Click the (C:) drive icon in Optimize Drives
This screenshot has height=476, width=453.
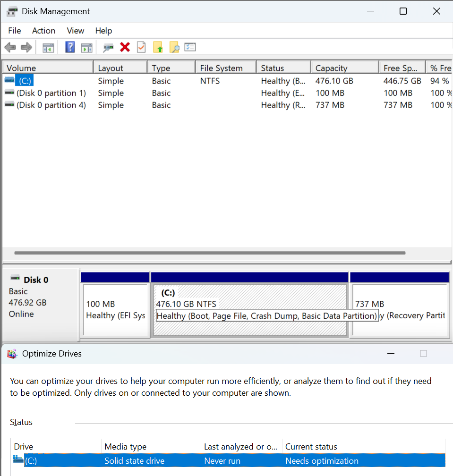(x=18, y=459)
